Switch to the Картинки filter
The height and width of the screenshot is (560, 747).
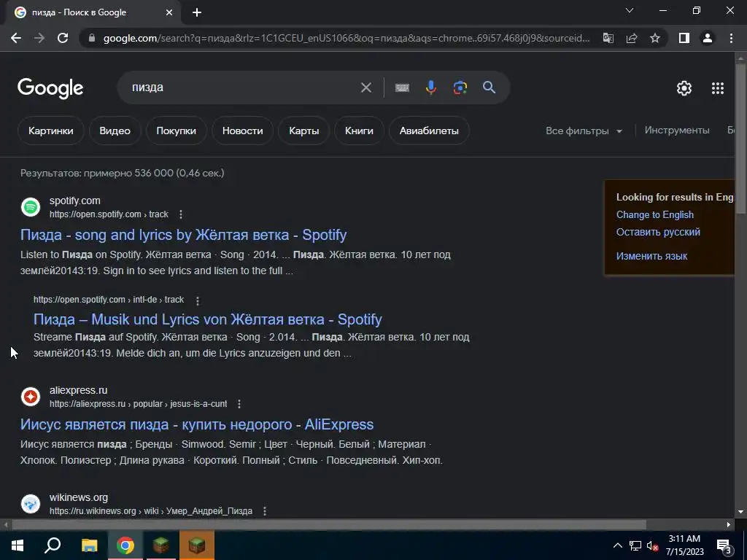(x=51, y=131)
